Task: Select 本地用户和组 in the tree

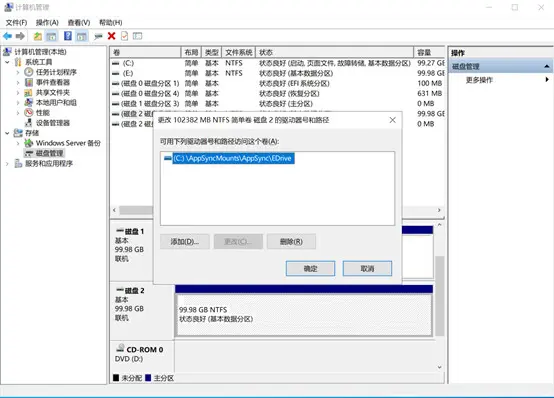Action: pyautogui.click(x=56, y=103)
